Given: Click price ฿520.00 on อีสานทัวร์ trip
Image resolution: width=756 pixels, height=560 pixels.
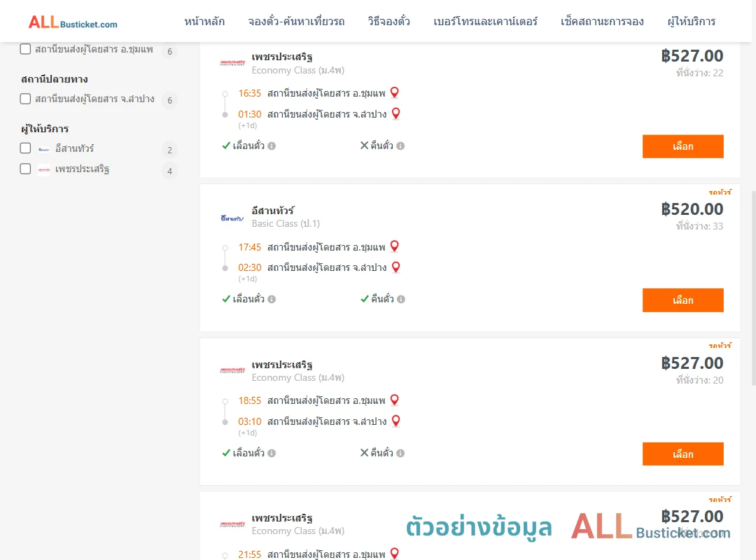Looking at the screenshot, I should coord(692,209).
